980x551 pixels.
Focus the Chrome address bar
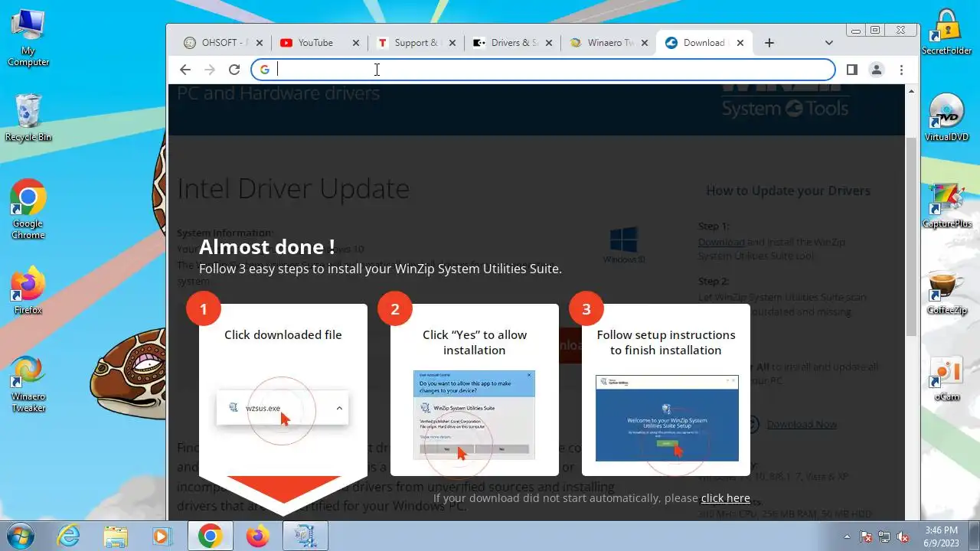[x=543, y=70]
